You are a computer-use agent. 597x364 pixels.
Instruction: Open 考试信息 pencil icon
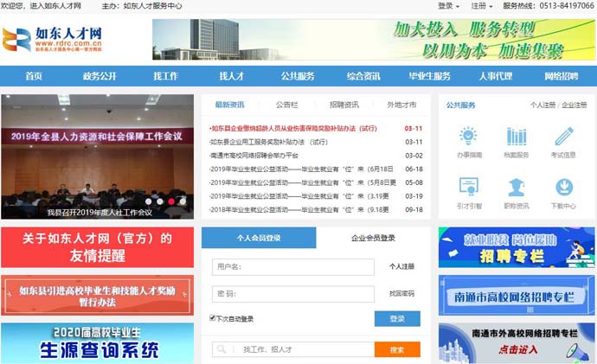tap(563, 137)
